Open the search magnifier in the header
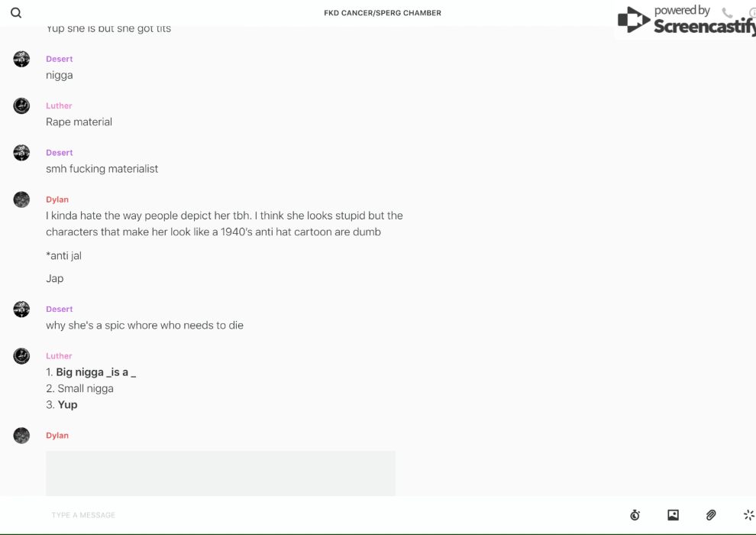 click(x=16, y=13)
